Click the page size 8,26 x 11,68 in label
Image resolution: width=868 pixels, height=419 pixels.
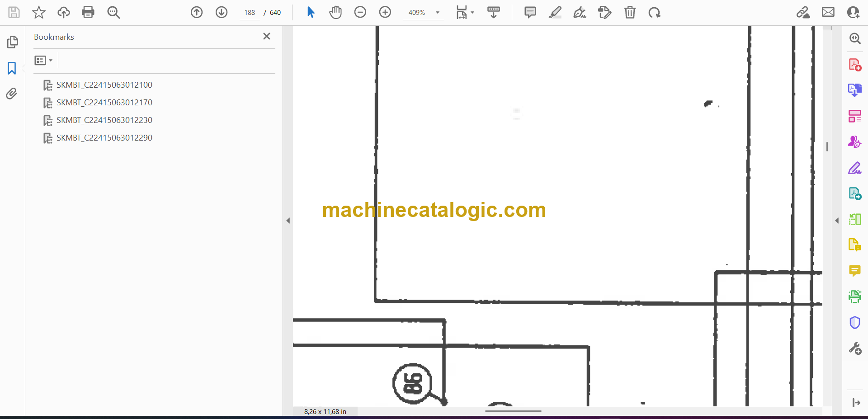pyautogui.click(x=325, y=411)
